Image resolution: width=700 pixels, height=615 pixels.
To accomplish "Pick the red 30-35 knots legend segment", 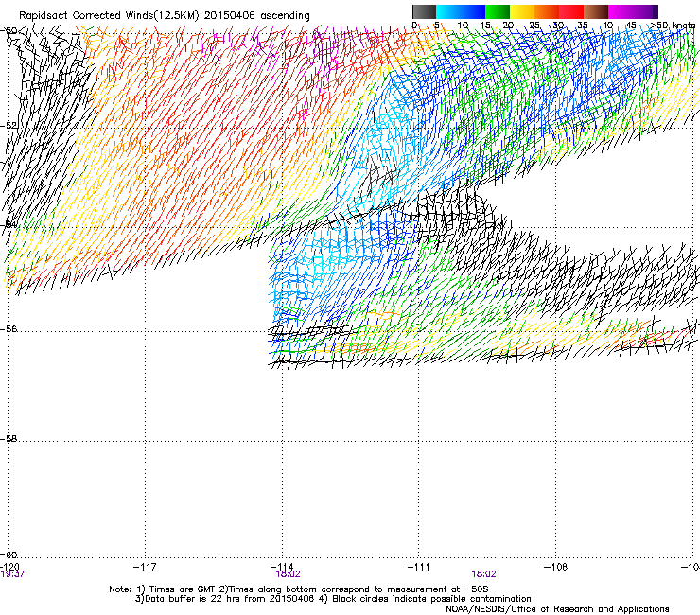I will [x=571, y=11].
